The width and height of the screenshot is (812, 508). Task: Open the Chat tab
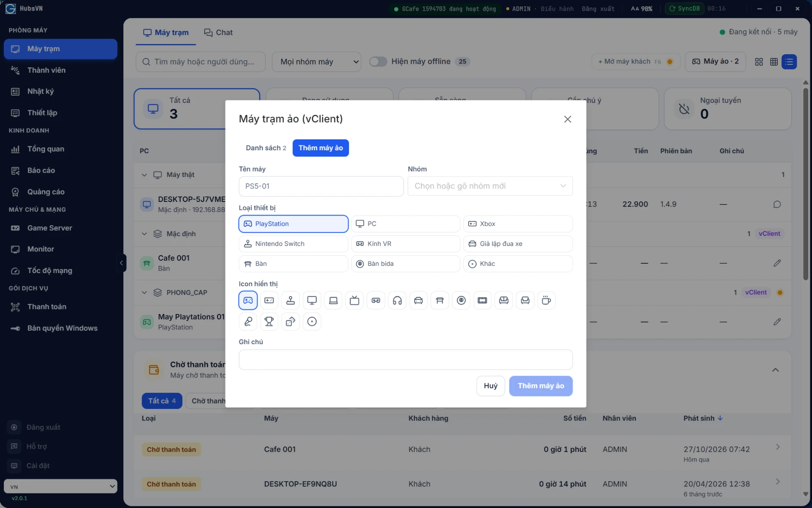click(218, 33)
